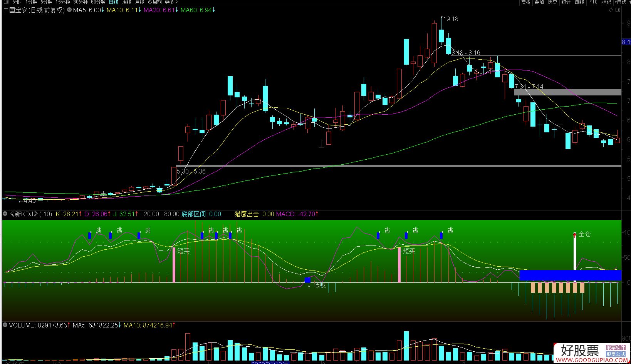Open main chart indicator dropdown next to 中国宝安
The width and height of the screenshot is (631, 364).
pyautogui.click(x=69, y=10)
